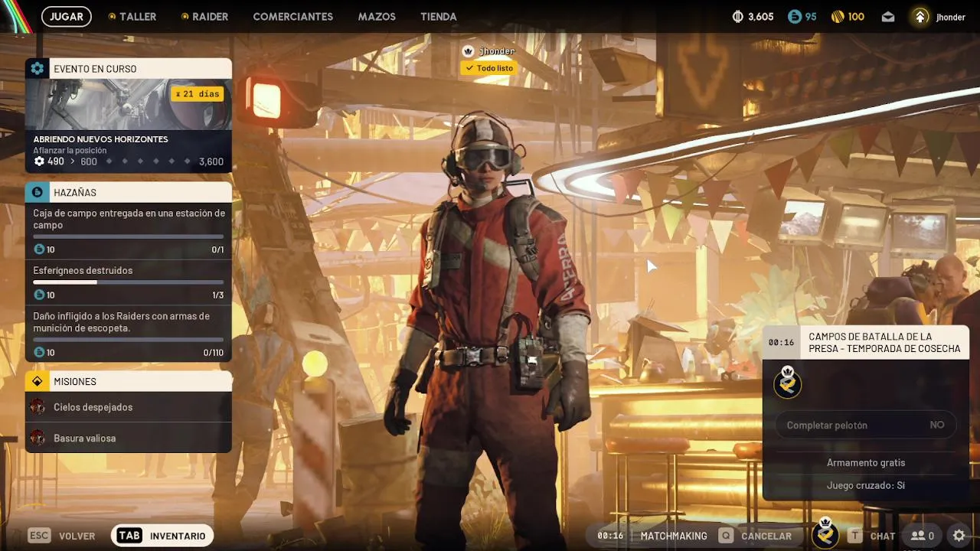Viewport: 980px width, 551px height.
Task: Open the friends list icon showing 0
Action: pos(923,536)
